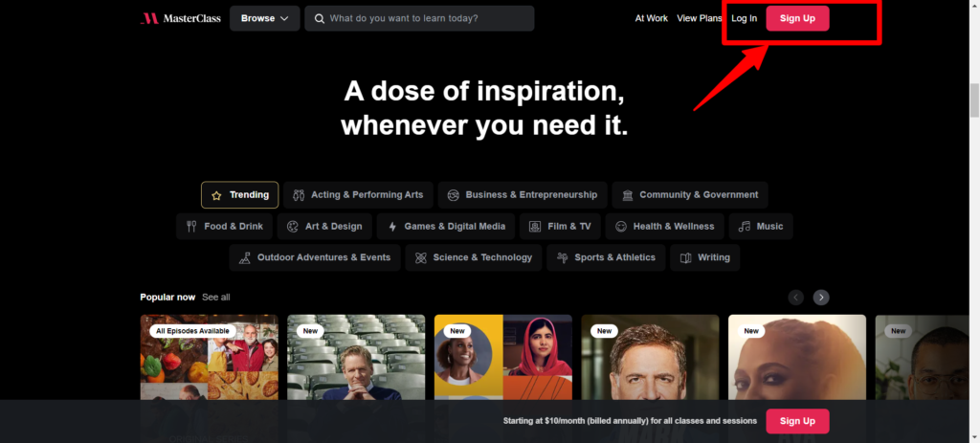Choose the Science & Technology category
The image size is (980, 443).
[474, 257]
